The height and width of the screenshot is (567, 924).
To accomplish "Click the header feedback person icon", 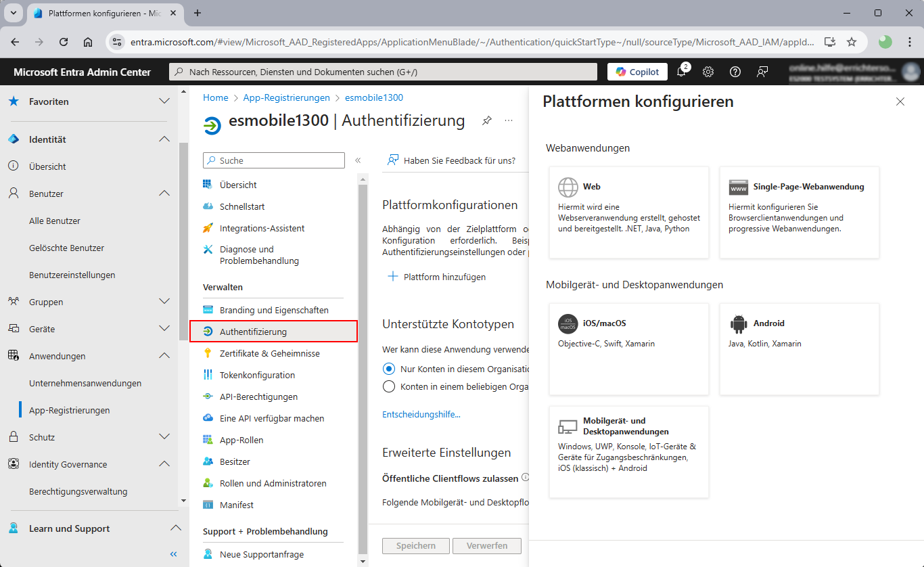I will pyautogui.click(x=762, y=72).
